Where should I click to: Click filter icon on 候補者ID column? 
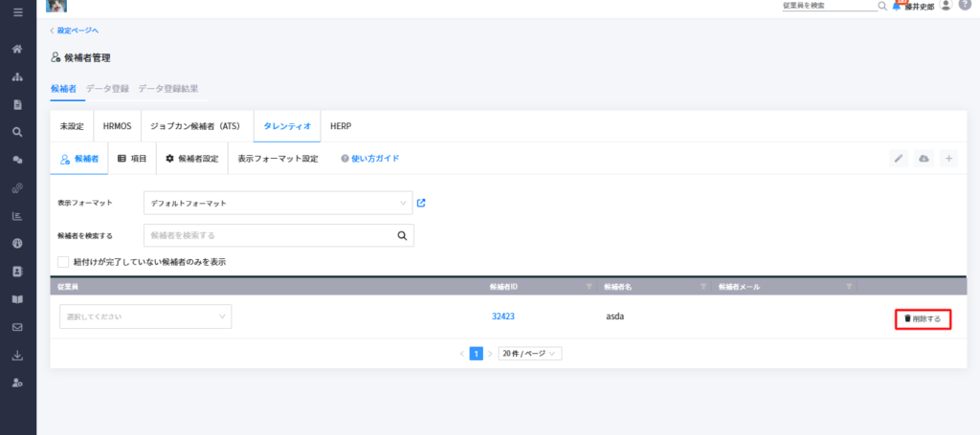[589, 287]
